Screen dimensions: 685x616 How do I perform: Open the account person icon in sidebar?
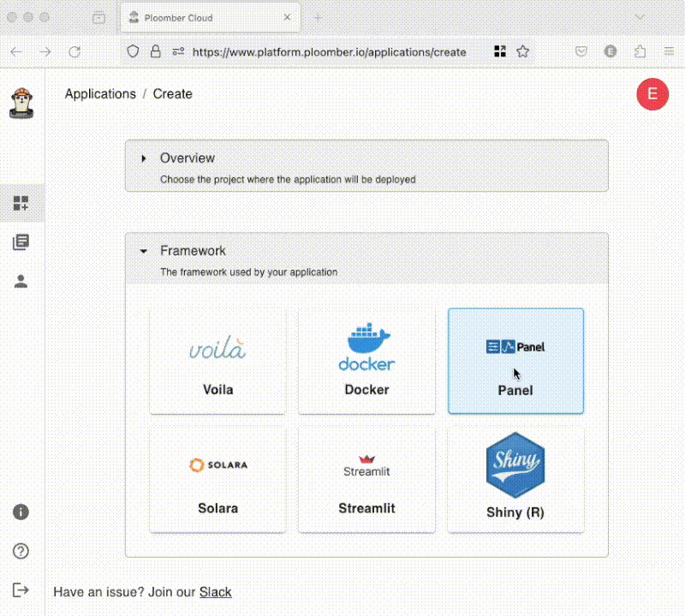pyautogui.click(x=21, y=281)
